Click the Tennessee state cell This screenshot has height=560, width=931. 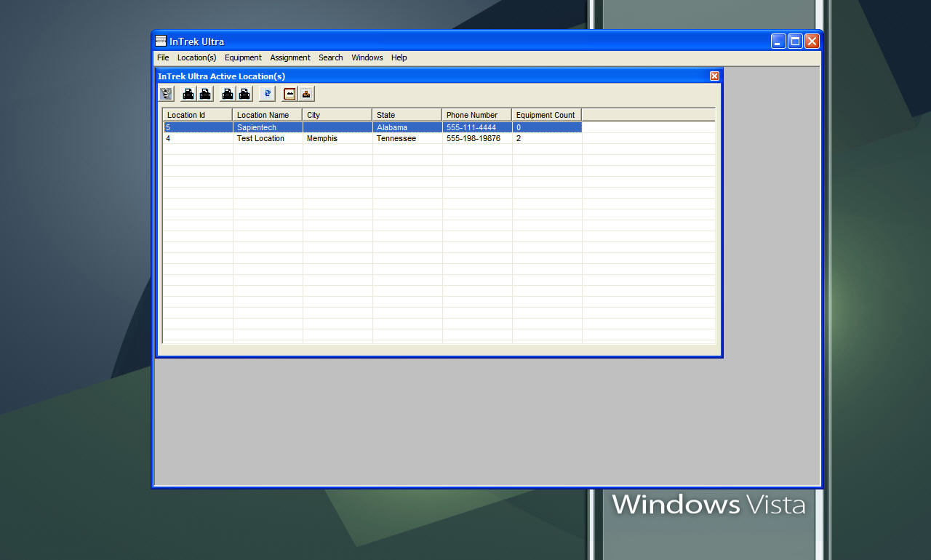coord(407,138)
